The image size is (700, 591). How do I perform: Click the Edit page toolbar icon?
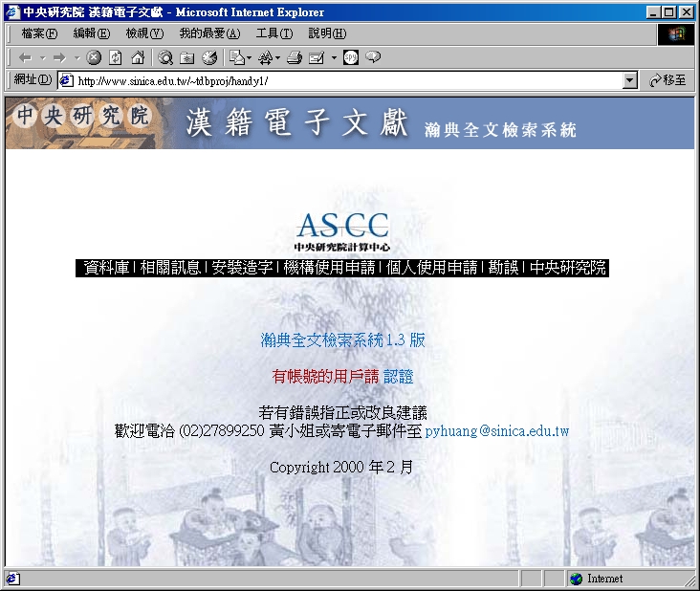[x=317, y=57]
